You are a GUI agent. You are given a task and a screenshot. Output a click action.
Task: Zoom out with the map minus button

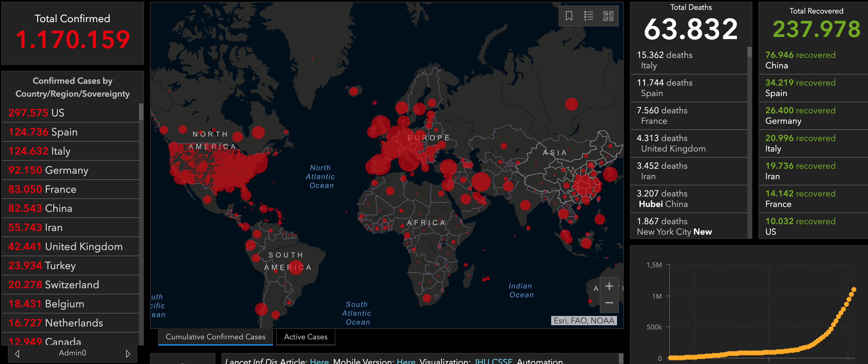tap(609, 303)
